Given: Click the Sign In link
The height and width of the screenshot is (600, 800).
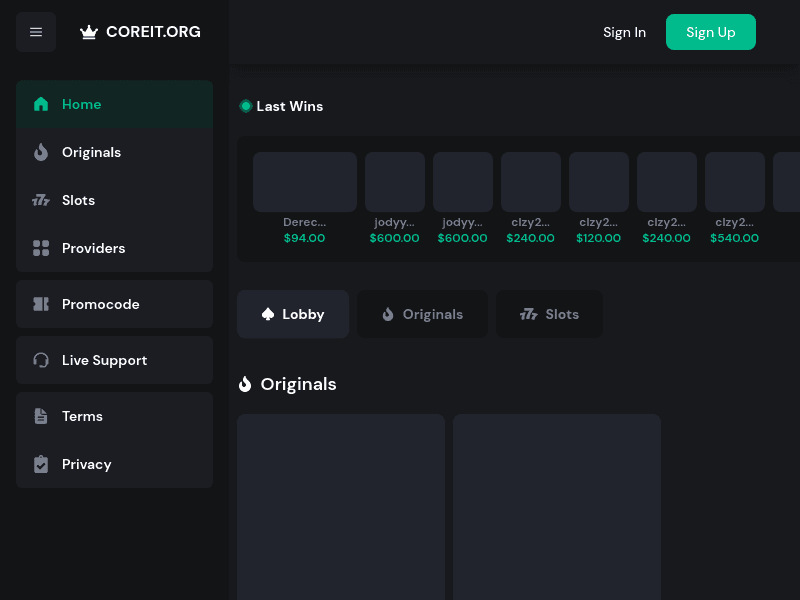Looking at the screenshot, I should coord(624,32).
